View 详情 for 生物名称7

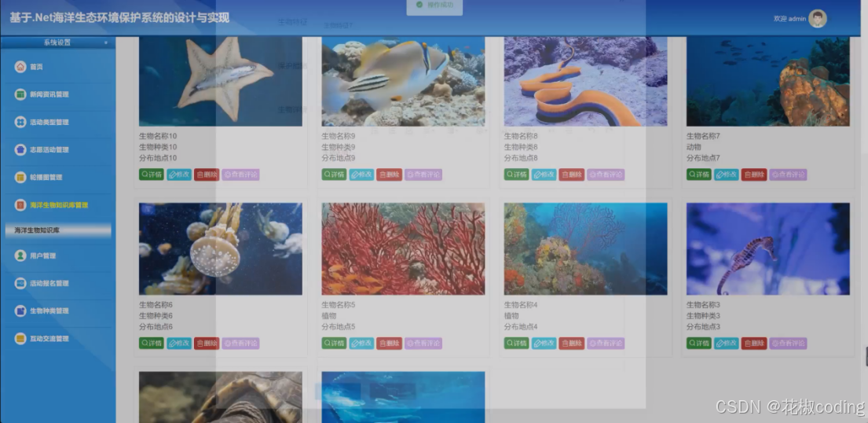(698, 175)
